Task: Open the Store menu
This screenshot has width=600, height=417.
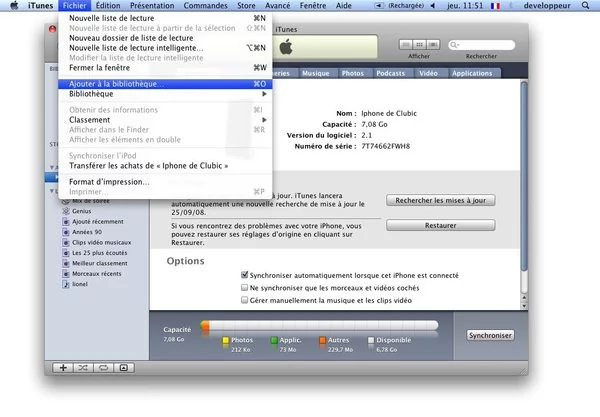Action: pos(246,5)
